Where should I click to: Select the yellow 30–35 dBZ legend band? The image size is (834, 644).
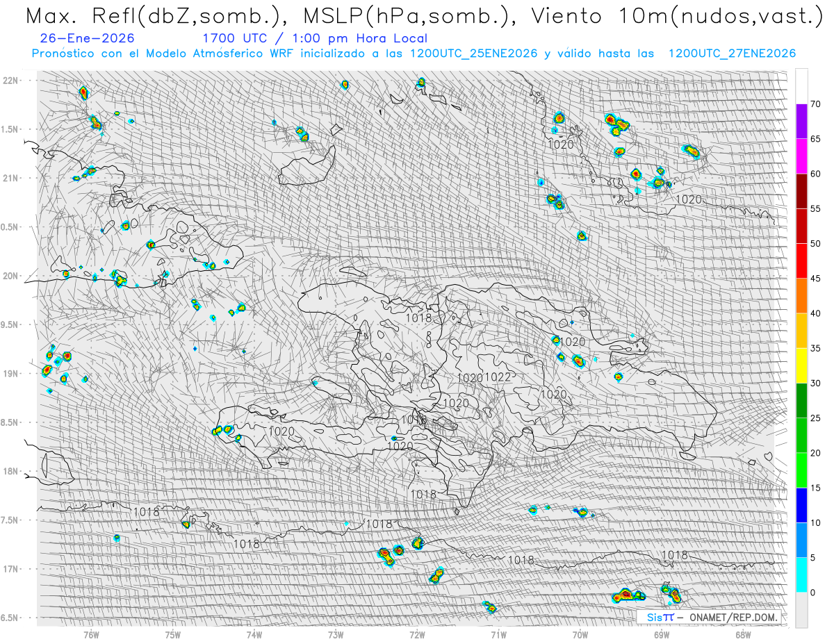tap(801, 365)
